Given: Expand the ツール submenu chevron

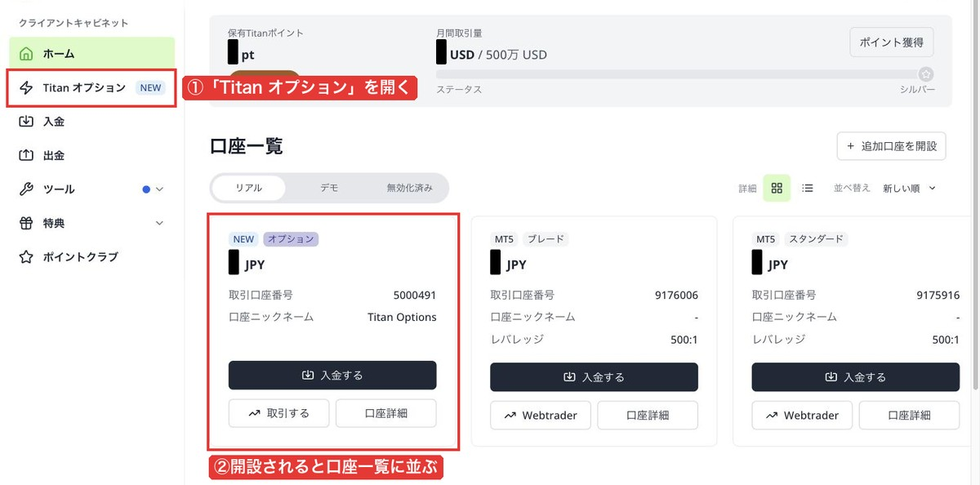Looking at the screenshot, I should tap(159, 189).
